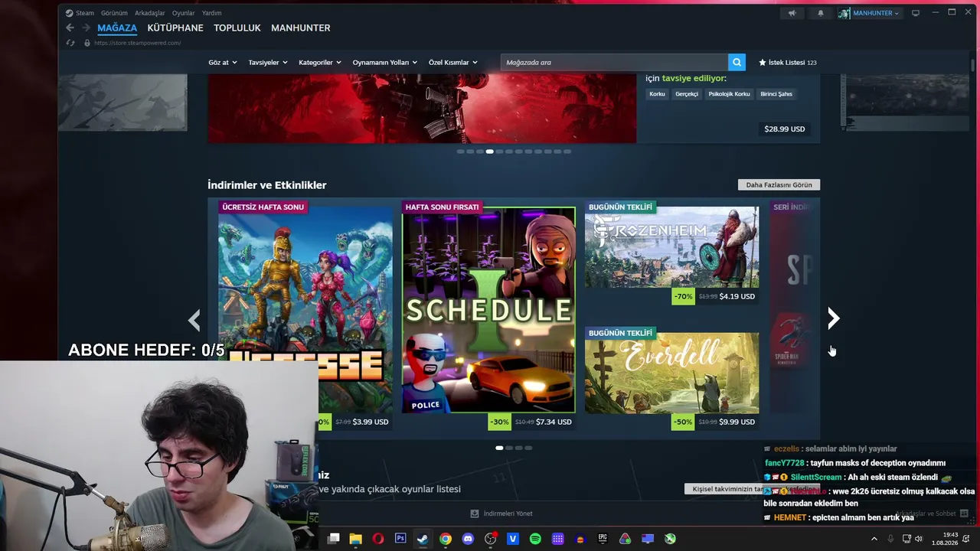
Task: Click the $7.34 USD Schedule I price
Action: pyautogui.click(x=554, y=422)
